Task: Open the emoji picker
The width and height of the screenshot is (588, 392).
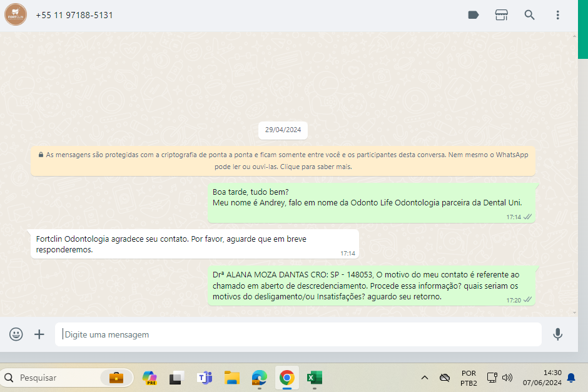Action: click(16, 334)
